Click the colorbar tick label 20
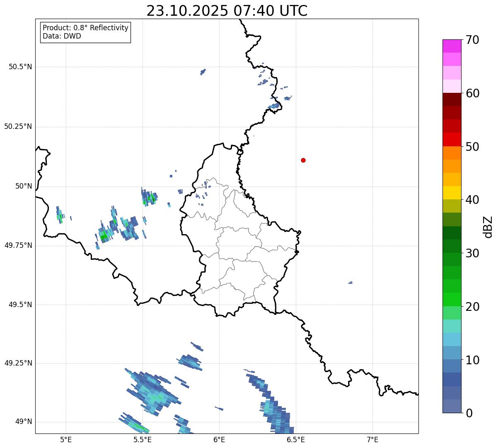Screen dimensions: 498x448 [x=472, y=307]
